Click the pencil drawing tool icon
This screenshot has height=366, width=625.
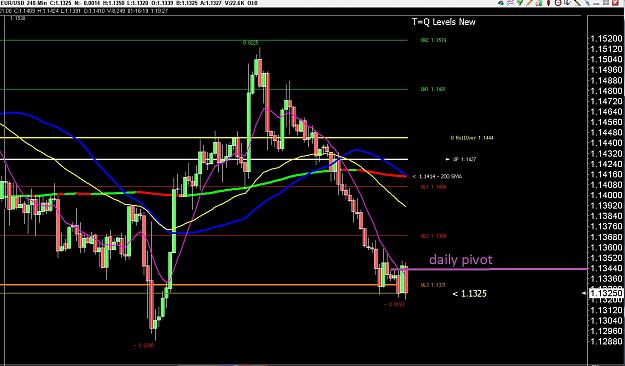coord(530,3)
